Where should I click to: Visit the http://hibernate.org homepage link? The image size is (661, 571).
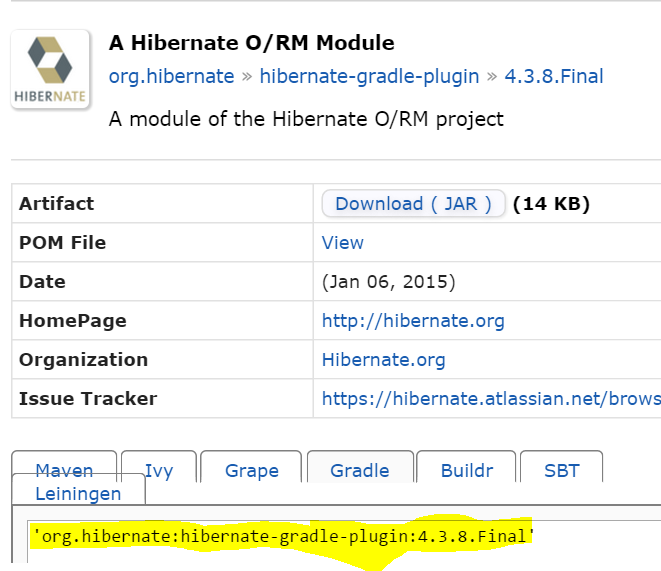point(413,321)
